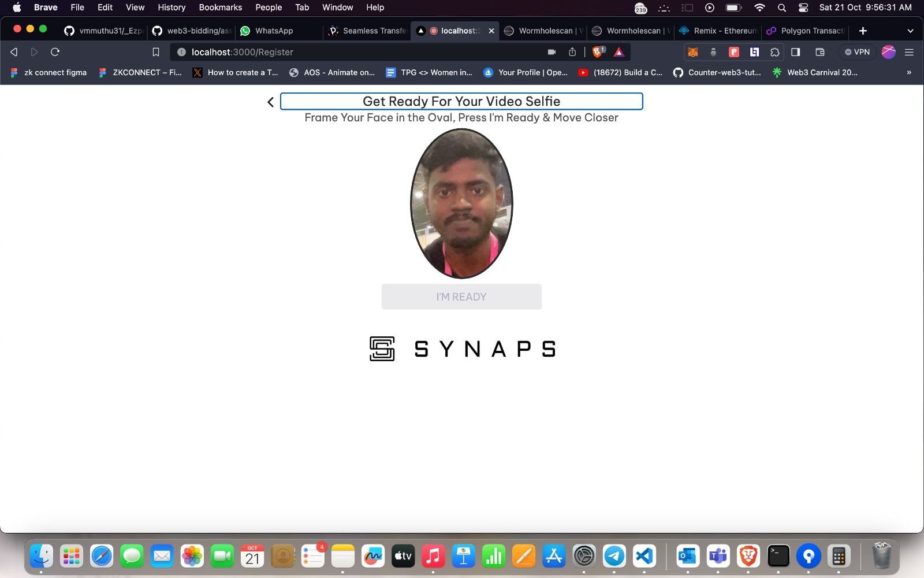Open a new tab with the plus button

863,31
